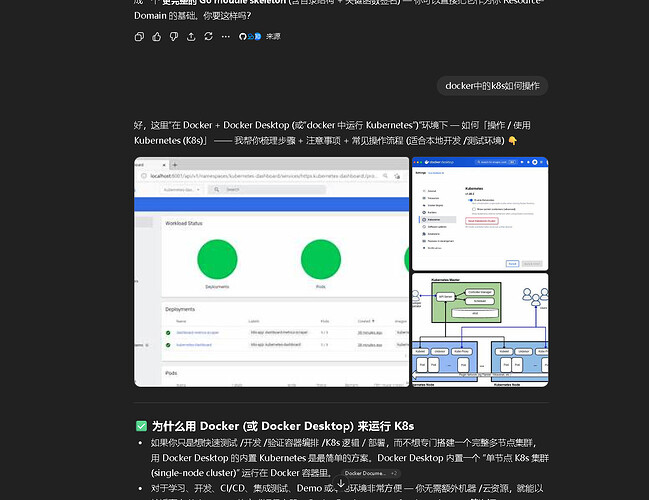
Task: Regenerate the response
Action: tap(208, 37)
